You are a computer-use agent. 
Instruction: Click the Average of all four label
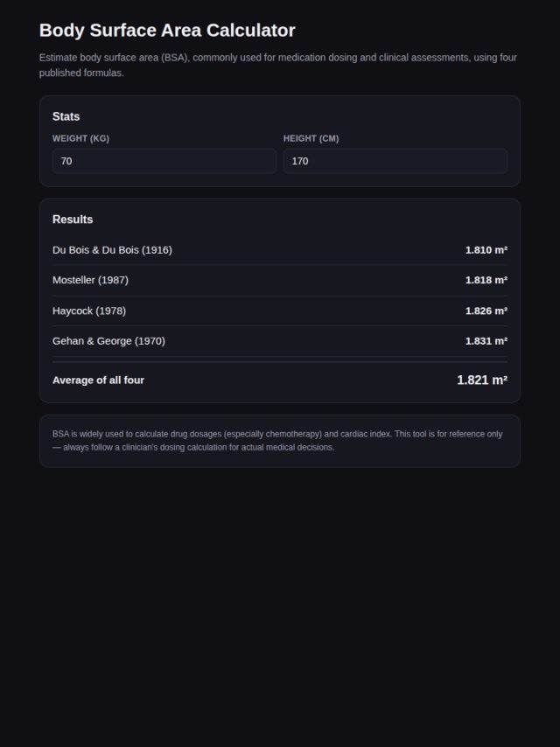[x=98, y=380]
